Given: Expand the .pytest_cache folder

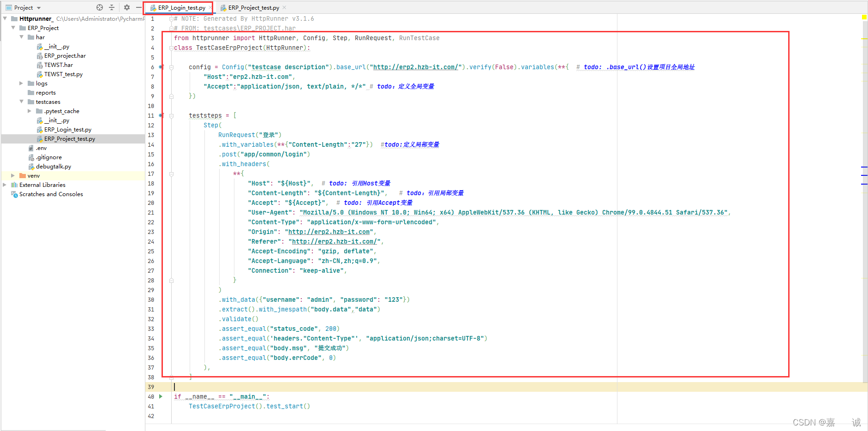Looking at the screenshot, I should pyautogui.click(x=30, y=111).
